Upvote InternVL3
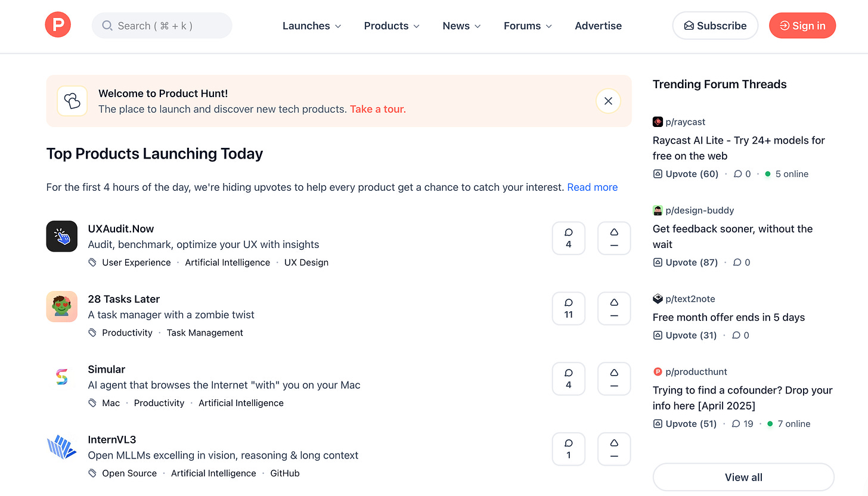This screenshot has height=496, width=868. point(614,449)
